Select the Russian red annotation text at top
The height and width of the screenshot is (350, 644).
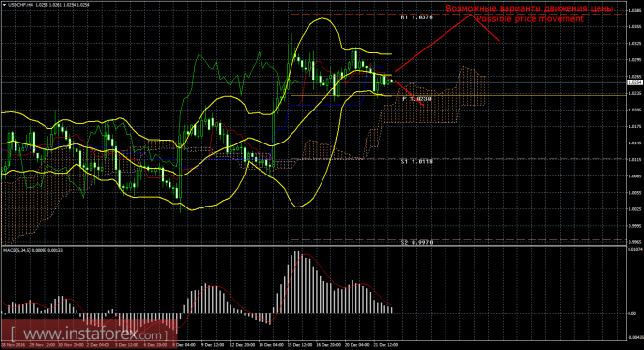[x=530, y=8]
